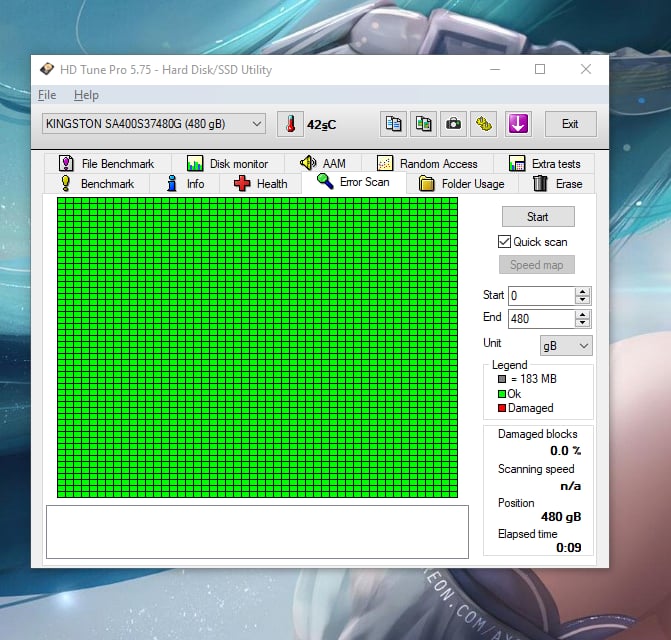
Task: Open the File Benchmark tab
Action: pos(107,163)
